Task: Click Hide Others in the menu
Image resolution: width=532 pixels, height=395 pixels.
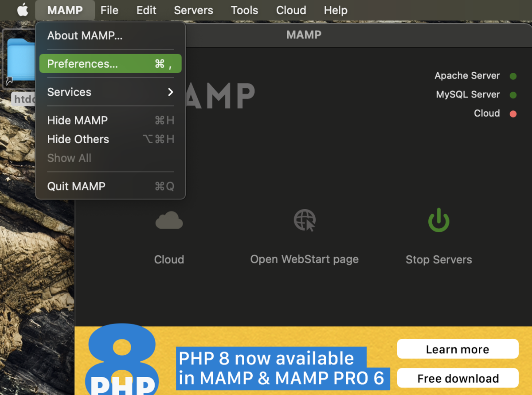Action: click(78, 139)
